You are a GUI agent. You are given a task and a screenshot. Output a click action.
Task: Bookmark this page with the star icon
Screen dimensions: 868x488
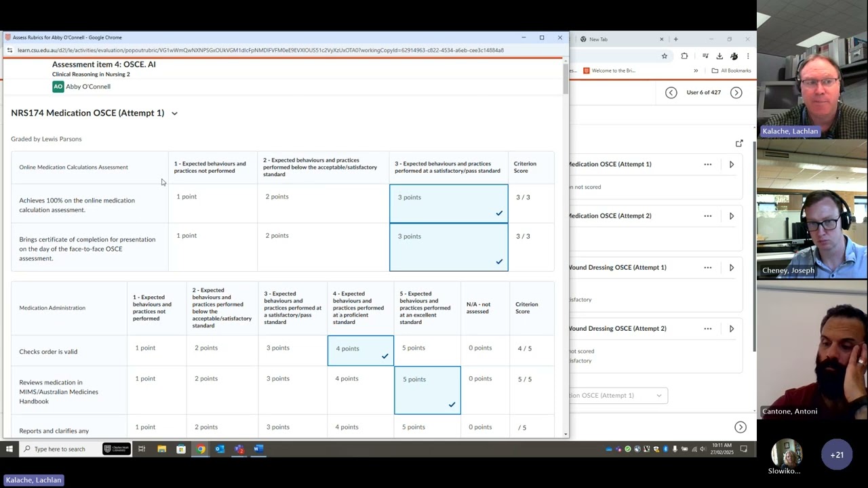[x=665, y=56]
